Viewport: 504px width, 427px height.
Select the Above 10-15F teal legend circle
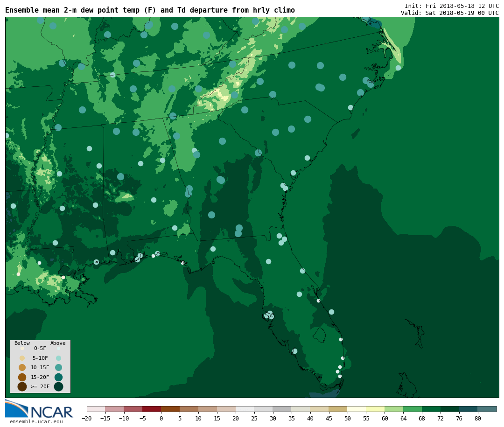[x=58, y=368]
